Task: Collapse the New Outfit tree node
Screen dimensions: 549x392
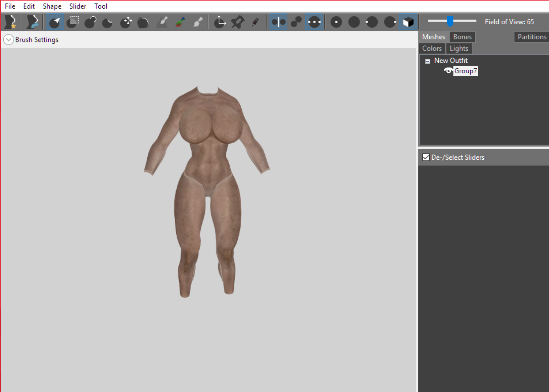Action: [x=427, y=61]
